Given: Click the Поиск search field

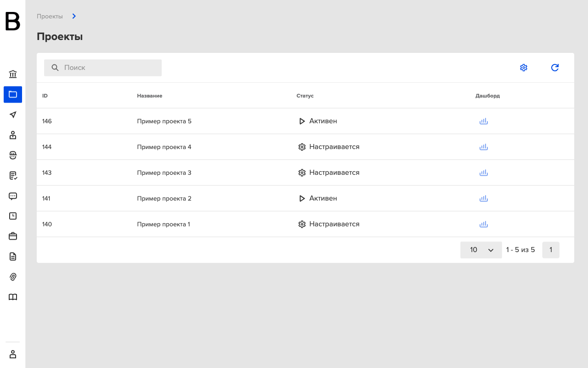Looking at the screenshot, I should (103, 68).
